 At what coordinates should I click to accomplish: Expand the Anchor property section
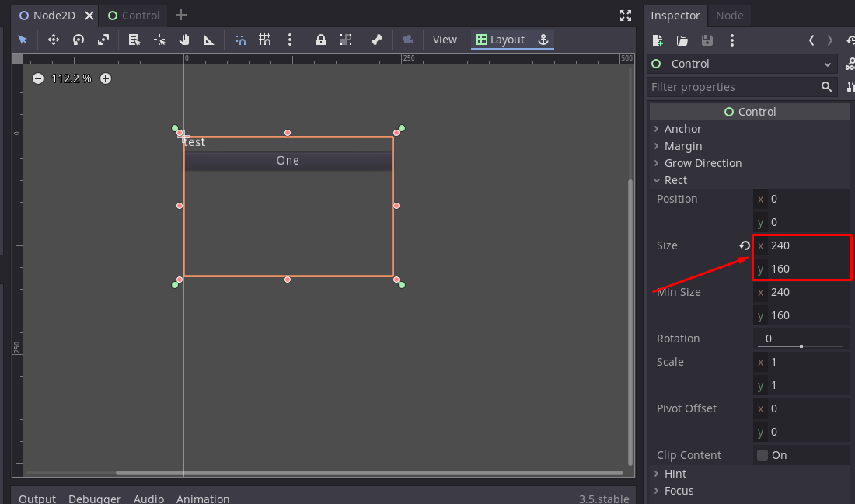click(x=657, y=129)
